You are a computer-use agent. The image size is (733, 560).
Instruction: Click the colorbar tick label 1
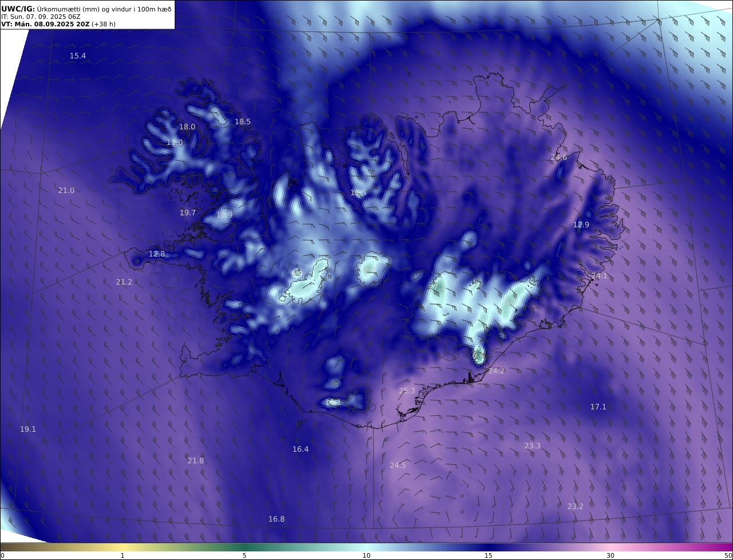coord(123,555)
